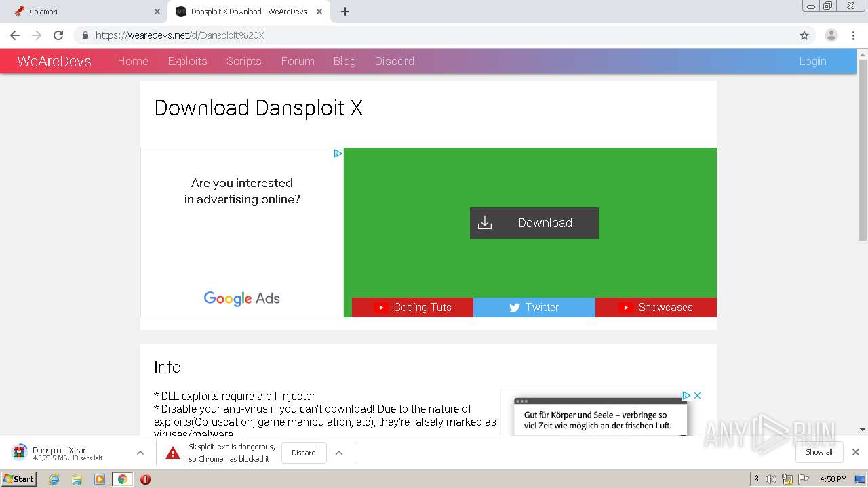Bookmark this page with the star icon

point(804,35)
